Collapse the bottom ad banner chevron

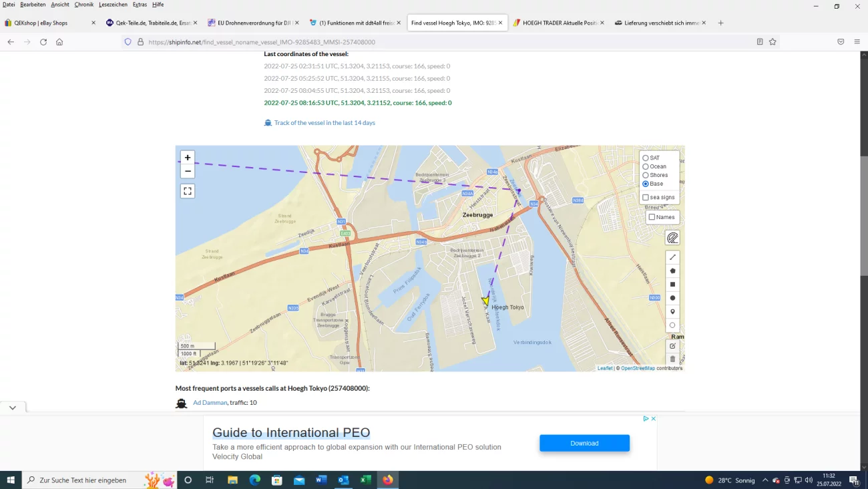pyautogui.click(x=13, y=407)
